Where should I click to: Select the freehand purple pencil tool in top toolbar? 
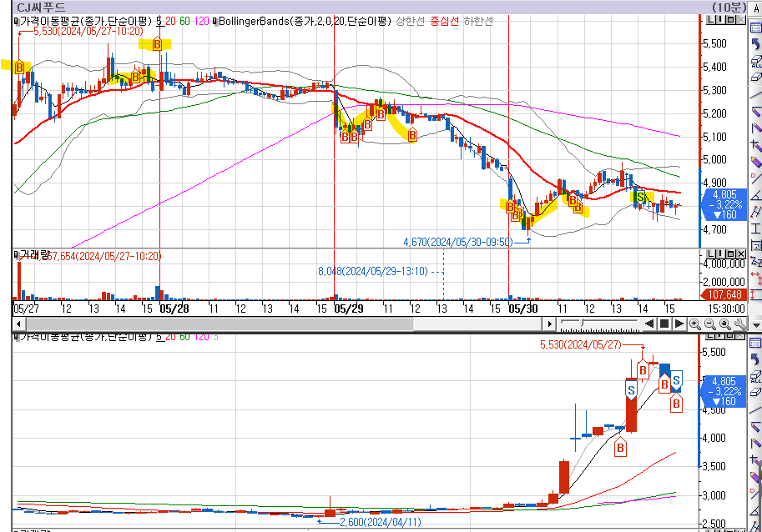(x=755, y=162)
